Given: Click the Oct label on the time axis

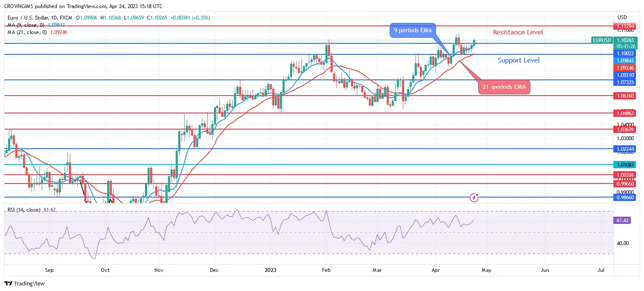Looking at the screenshot, I should pos(105,270).
